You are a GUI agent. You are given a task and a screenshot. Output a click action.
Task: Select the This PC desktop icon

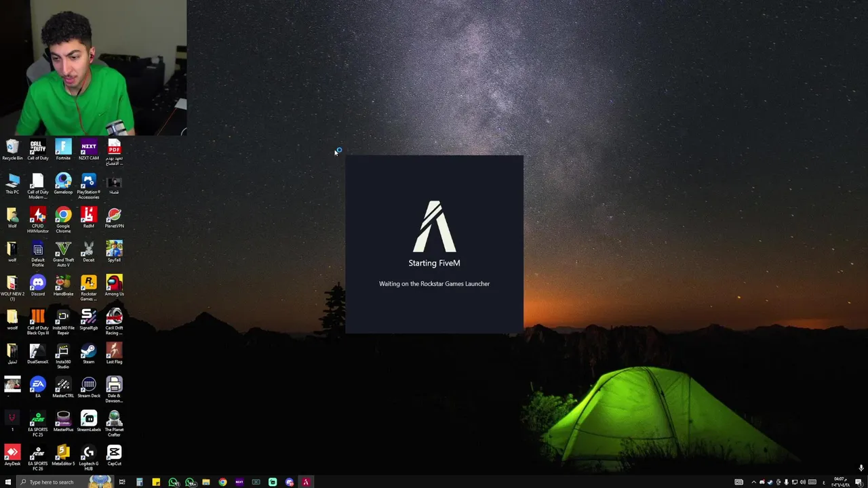coord(12,184)
